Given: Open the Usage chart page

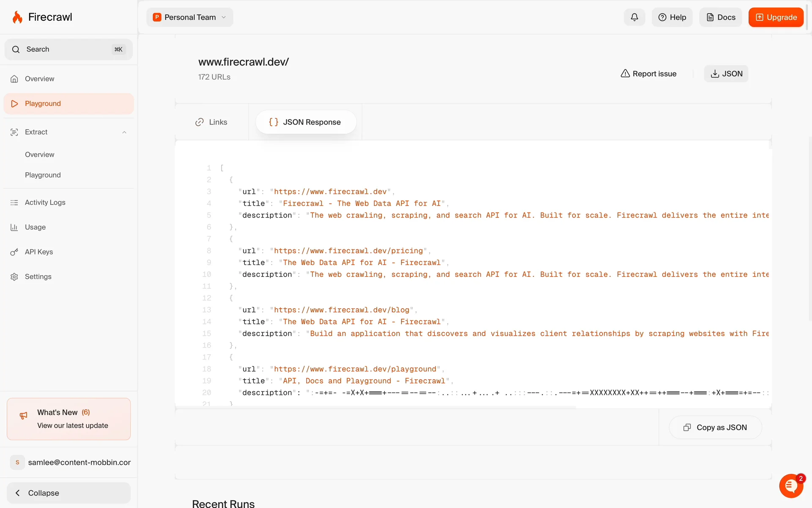Looking at the screenshot, I should tap(35, 227).
